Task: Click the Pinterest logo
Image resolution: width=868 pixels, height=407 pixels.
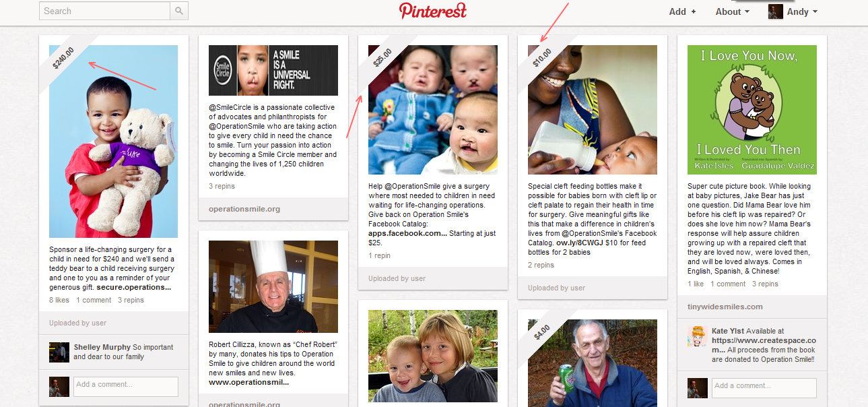Action: pyautogui.click(x=433, y=11)
